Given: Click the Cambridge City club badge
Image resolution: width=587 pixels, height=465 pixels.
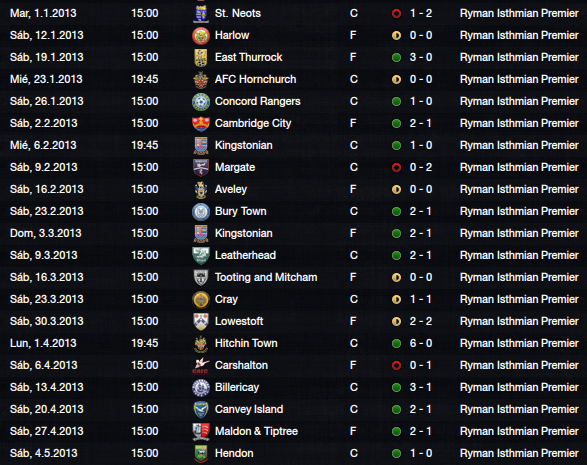Looking at the screenshot, I should pyautogui.click(x=201, y=124).
